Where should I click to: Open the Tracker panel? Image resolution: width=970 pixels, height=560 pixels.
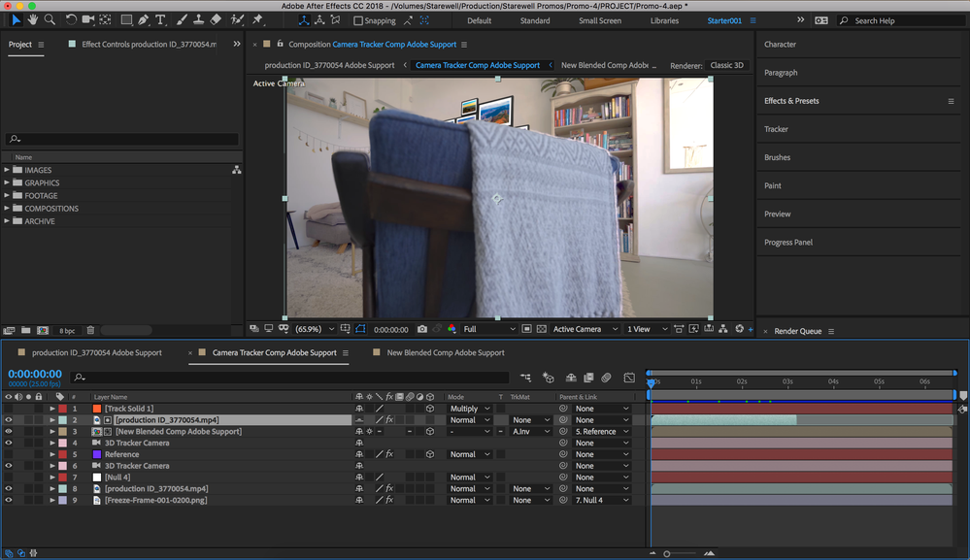coord(776,129)
